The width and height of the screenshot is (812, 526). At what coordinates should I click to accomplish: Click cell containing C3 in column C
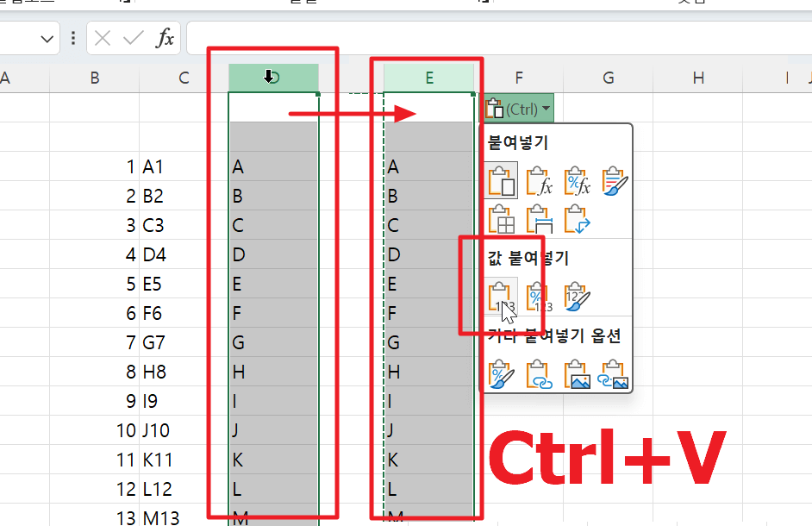coord(184,225)
